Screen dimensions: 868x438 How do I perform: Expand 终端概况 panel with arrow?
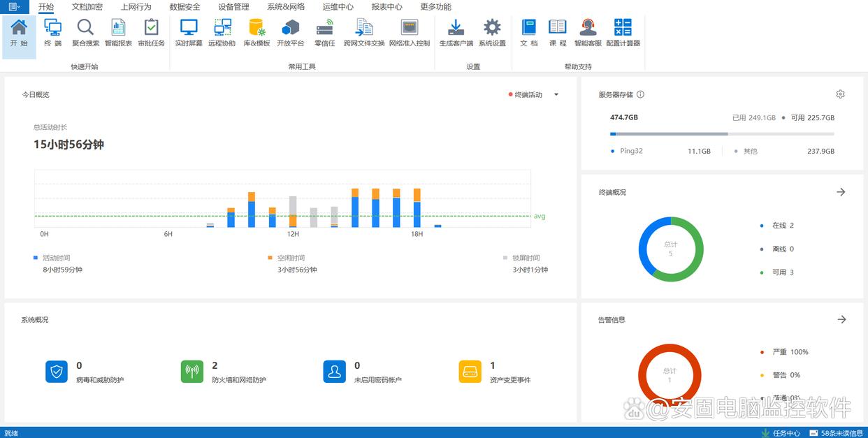pos(841,192)
